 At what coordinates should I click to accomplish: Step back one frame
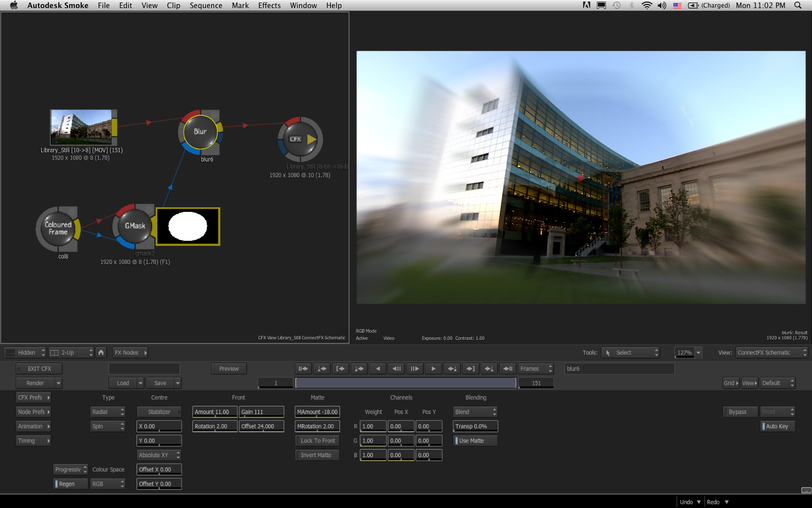coord(396,369)
